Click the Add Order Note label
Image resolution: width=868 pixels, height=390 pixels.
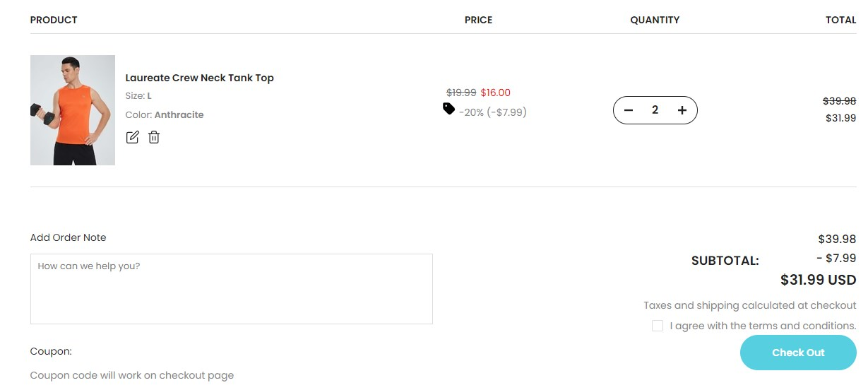click(69, 237)
